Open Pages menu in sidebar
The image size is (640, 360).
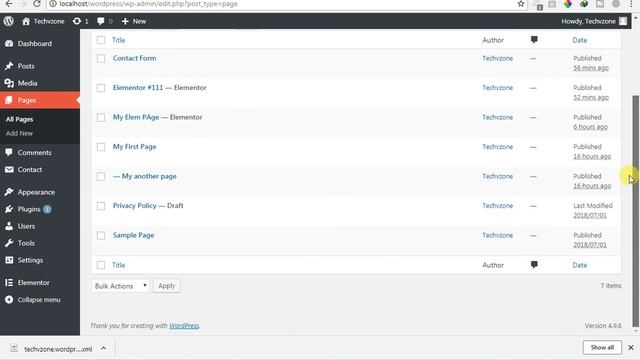(40, 100)
